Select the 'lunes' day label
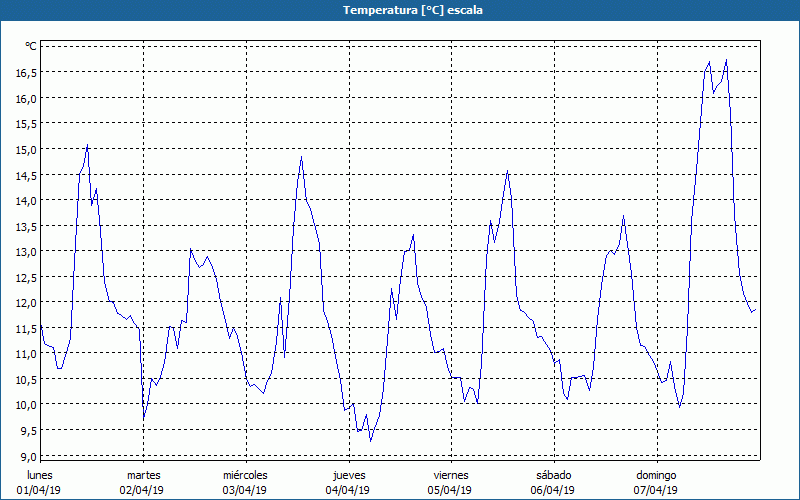The height and width of the screenshot is (500, 800). [x=40, y=475]
